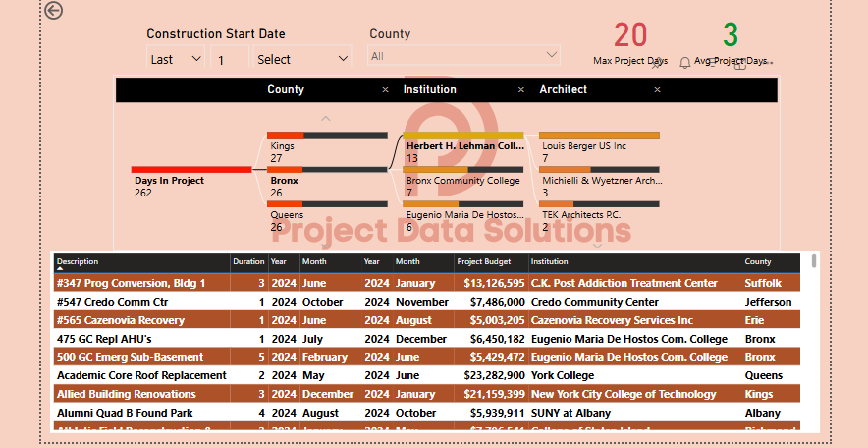
Task: Click the 'Credo Community Center' institution cell
Action: click(635, 302)
